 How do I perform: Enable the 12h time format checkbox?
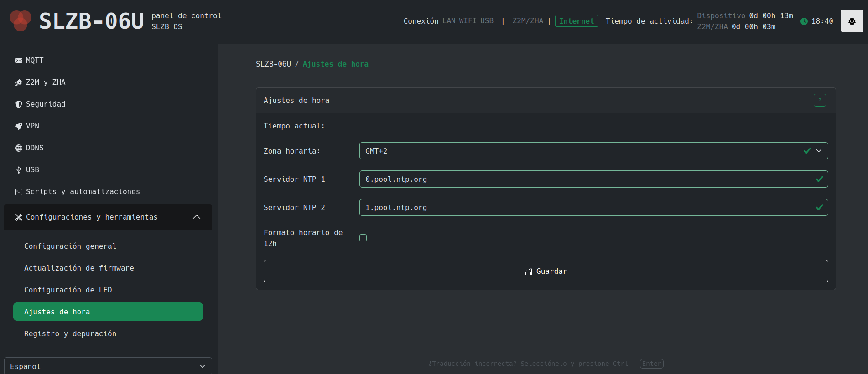click(x=363, y=238)
